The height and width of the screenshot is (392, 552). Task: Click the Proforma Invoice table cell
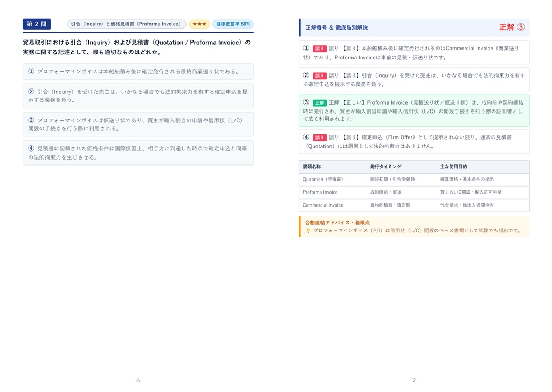(320, 192)
